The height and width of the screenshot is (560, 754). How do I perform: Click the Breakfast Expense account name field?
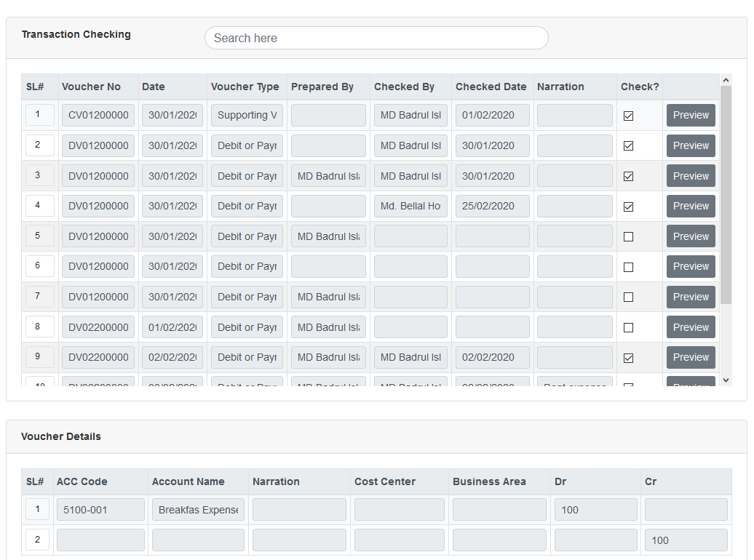[198, 509]
